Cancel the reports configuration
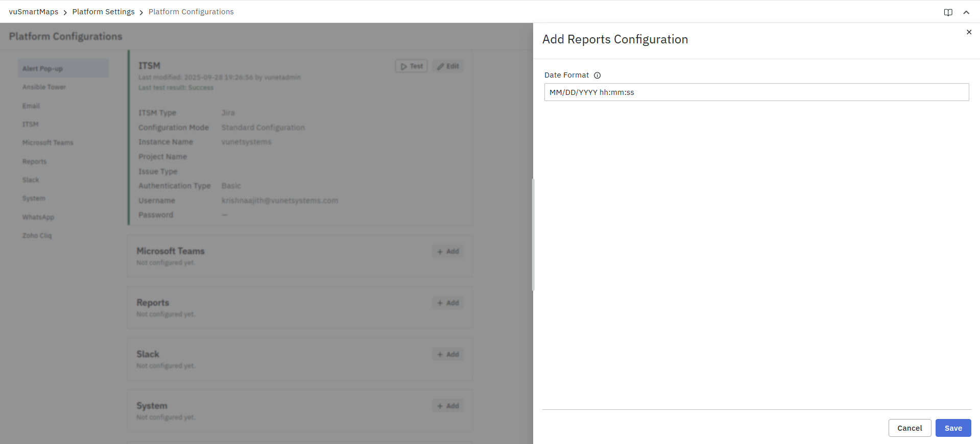 (910, 428)
